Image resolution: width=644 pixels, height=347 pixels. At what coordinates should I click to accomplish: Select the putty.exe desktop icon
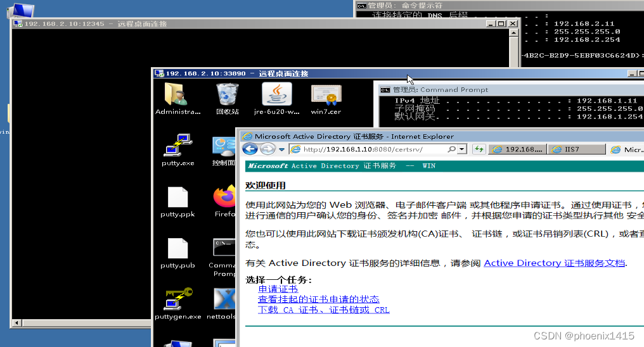point(177,149)
